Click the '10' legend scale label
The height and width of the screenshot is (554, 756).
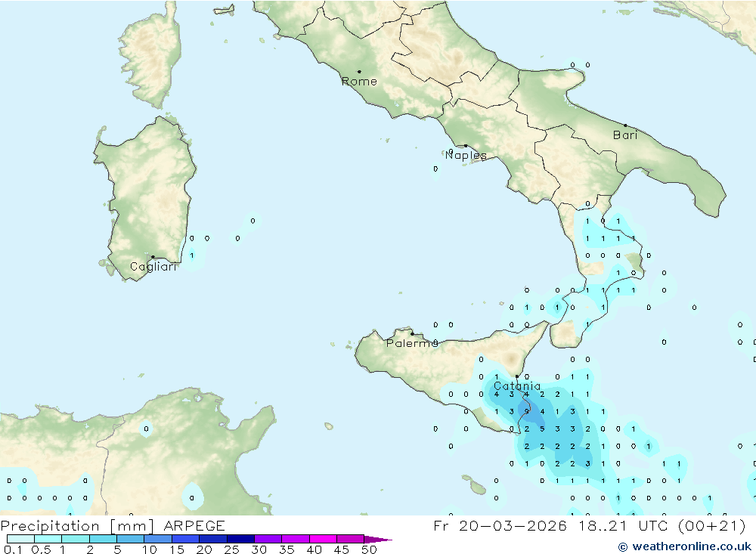tap(150, 549)
